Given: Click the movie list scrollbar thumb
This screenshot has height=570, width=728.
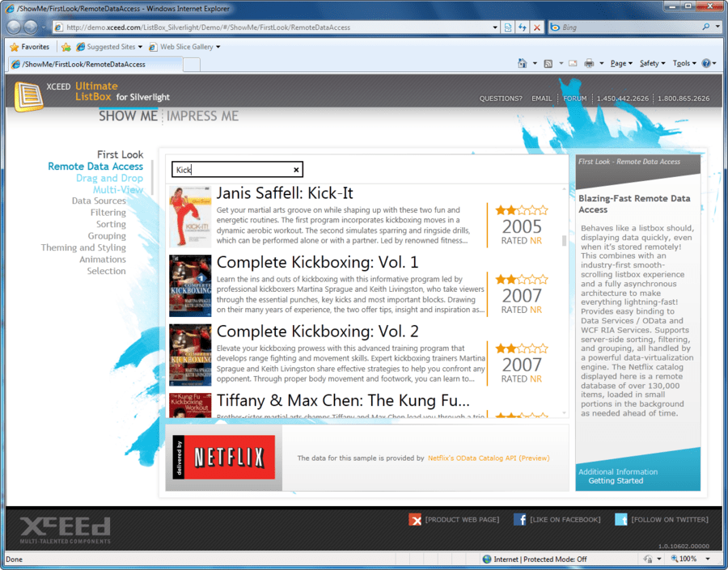Looking at the screenshot, I should click(x=564, y=240).
